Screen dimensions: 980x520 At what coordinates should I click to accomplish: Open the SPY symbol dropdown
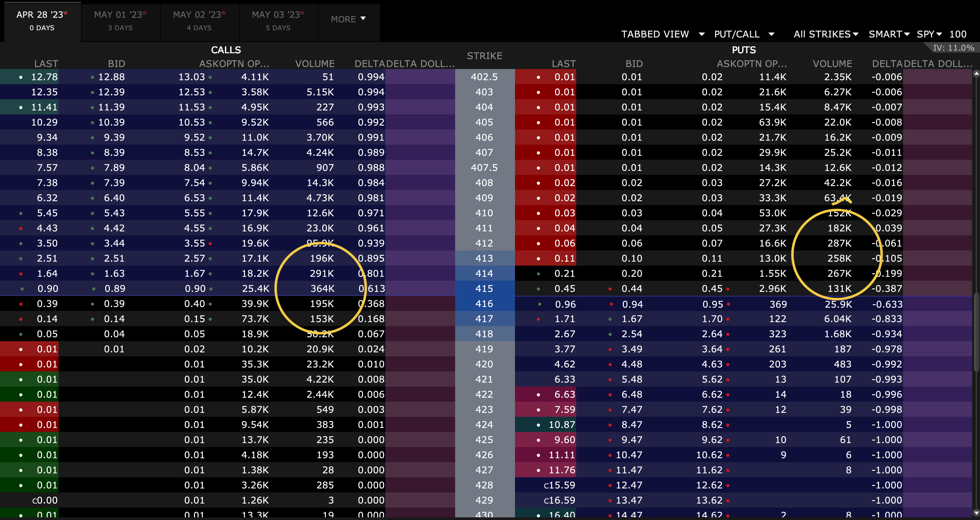[x=929, y=34]
